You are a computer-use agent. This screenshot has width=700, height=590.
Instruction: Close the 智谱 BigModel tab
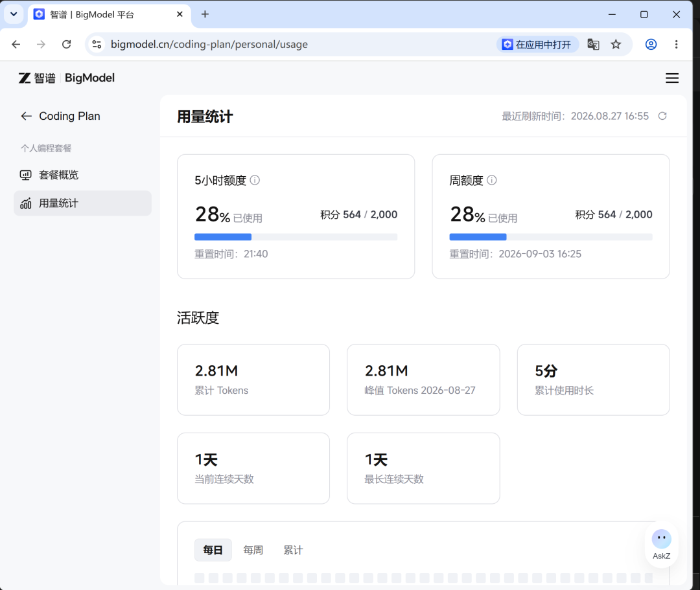180,14
